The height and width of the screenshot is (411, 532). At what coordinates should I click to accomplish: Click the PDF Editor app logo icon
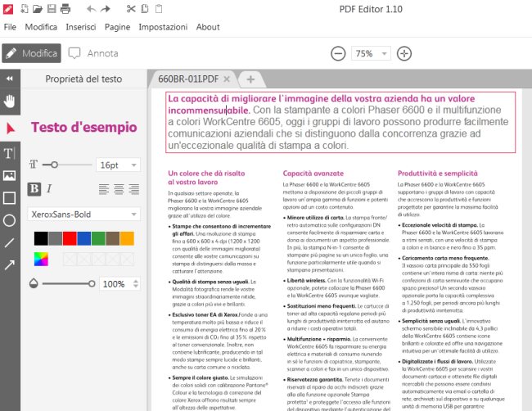pyautogui.click(x=8, y=9)
